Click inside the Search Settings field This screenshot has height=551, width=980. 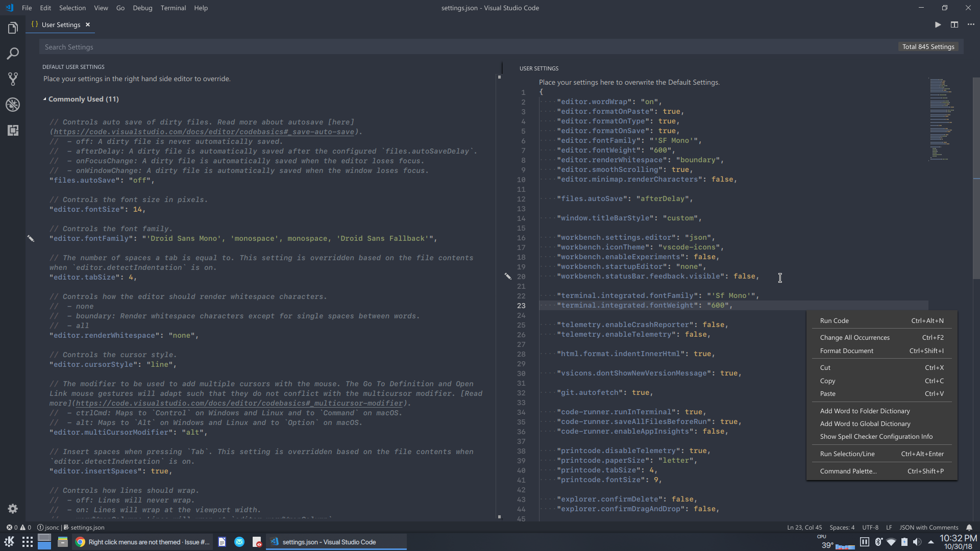204,46
